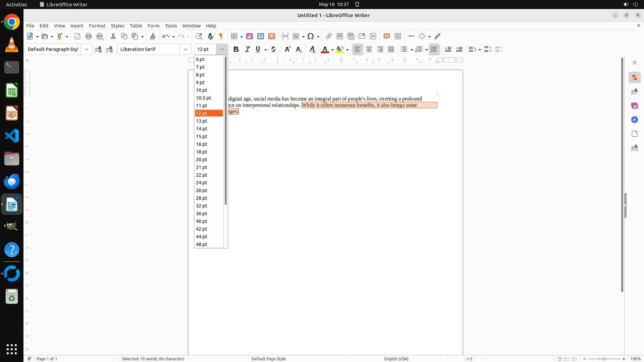Open Find & Replace tool

click(x=199, y=36)
